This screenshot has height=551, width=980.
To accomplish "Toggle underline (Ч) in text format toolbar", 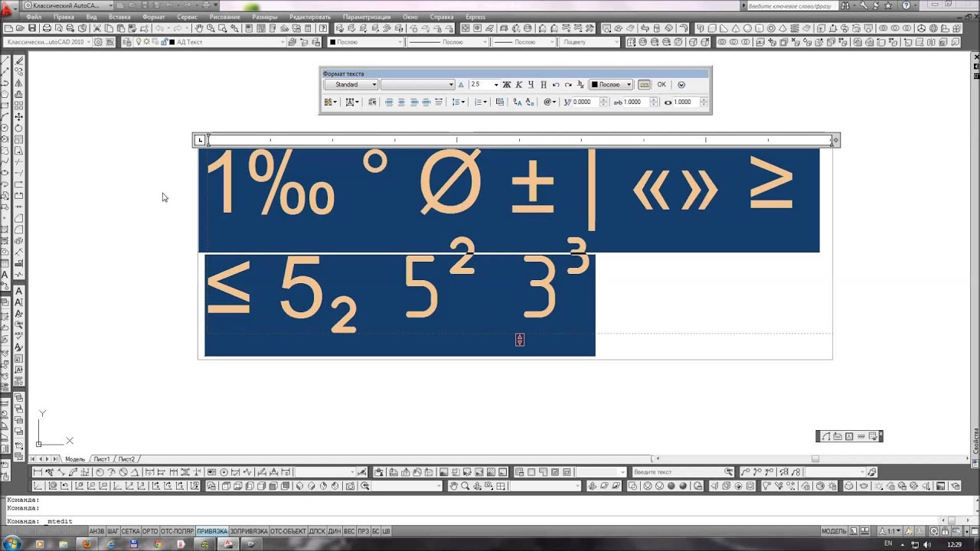I will pyautogui.click(x=531, y=85).
